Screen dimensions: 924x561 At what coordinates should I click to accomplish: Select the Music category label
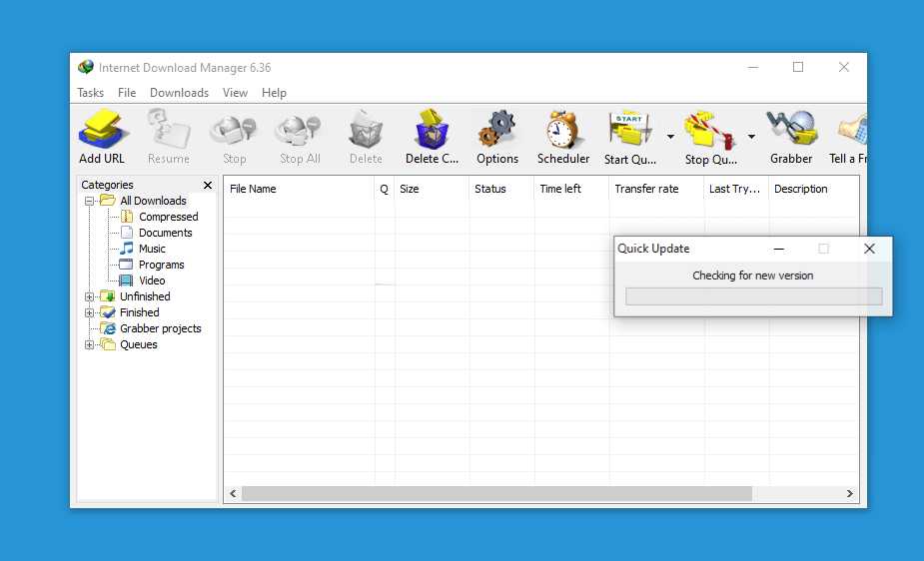tap(152, 249)
